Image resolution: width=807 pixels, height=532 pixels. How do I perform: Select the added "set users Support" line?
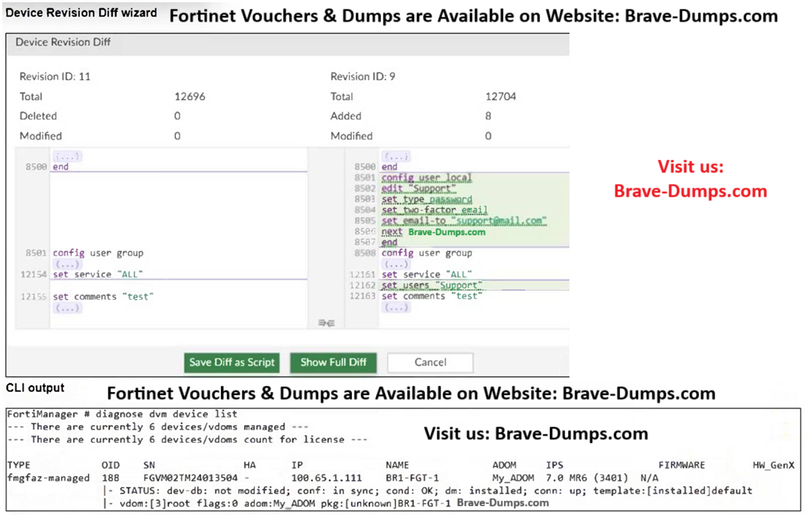tap(432, 285)
